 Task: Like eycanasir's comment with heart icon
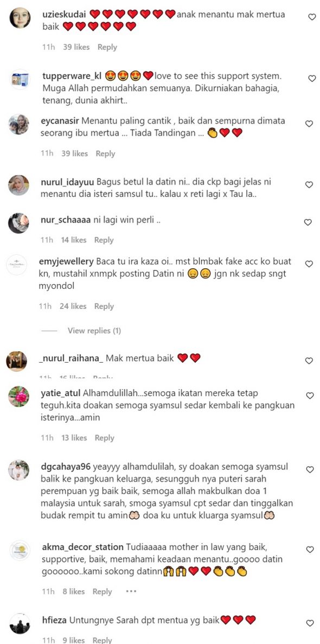click(309, 124)
